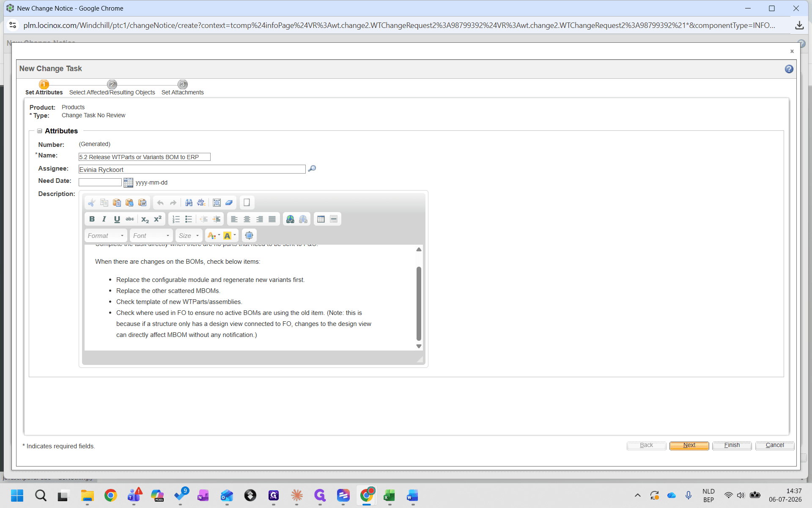Open the Format dropdown
Image resolution: width=812 pixels, height=508 pixels.
click(106, 236)
